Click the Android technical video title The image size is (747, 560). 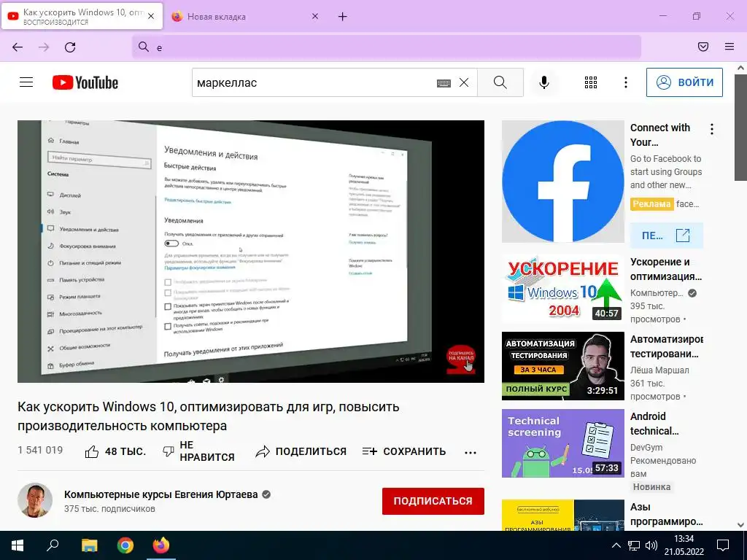click(654, 424)
